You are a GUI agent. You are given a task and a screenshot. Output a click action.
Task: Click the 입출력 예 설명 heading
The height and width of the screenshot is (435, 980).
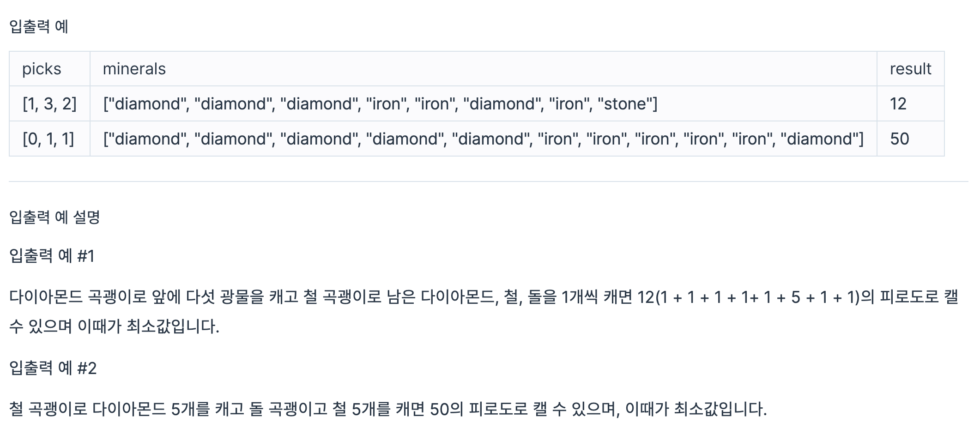click(54, 217)
